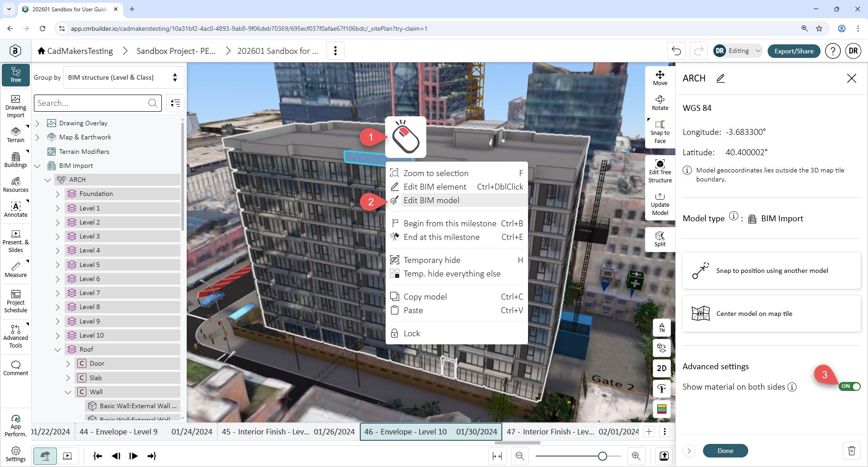Open a new browser tab

pos(132,9)
